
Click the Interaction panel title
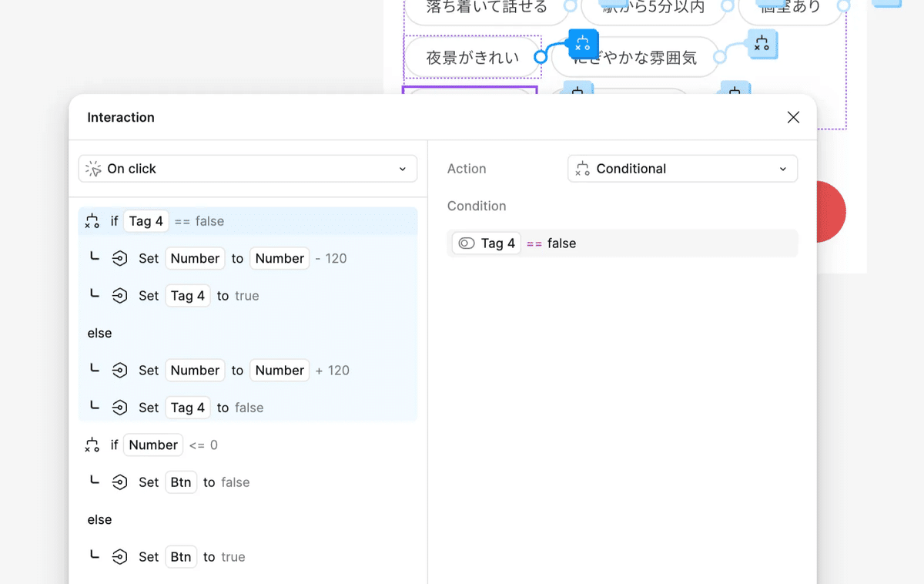[121, 117]
